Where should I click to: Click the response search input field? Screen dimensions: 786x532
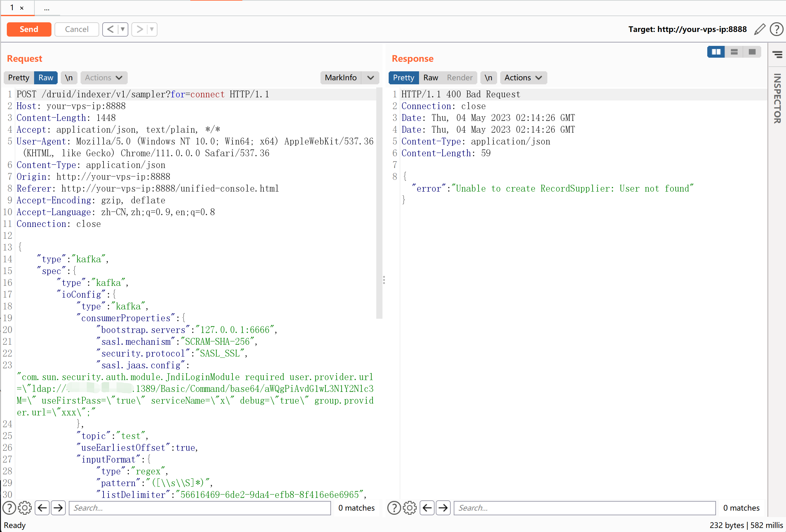pyautogui.click(x=584, y=508)
